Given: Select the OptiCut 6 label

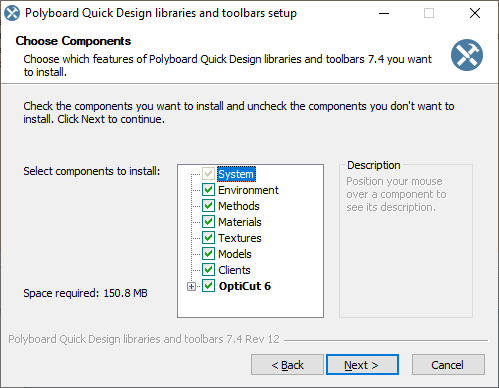Looking at the screenshot, I should pyautogui.click(x=245, y=286).
